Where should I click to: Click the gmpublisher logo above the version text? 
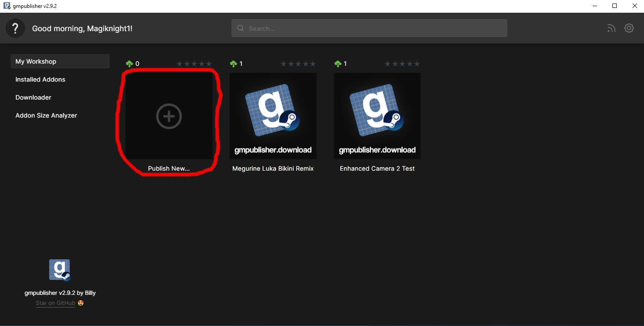[x=60, y=270]
